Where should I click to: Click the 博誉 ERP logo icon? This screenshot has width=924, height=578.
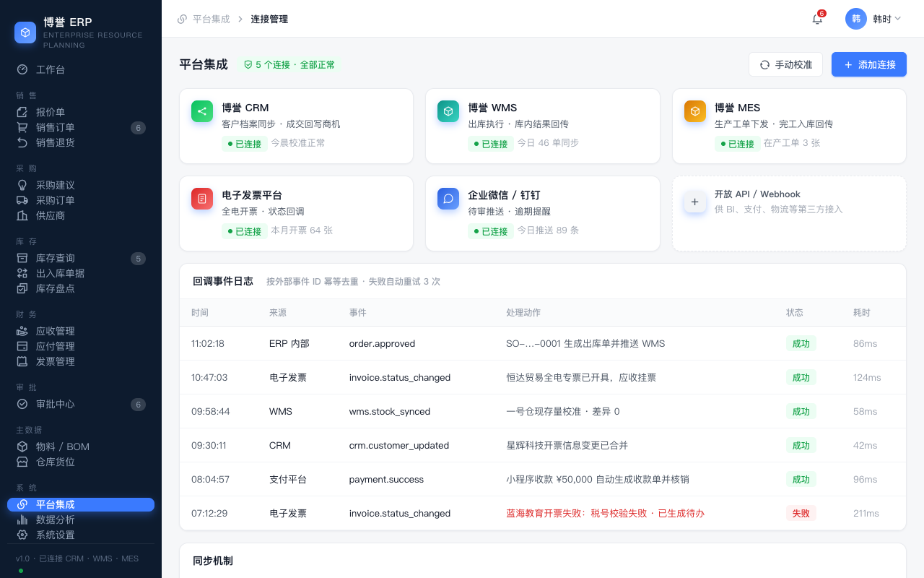25,33
